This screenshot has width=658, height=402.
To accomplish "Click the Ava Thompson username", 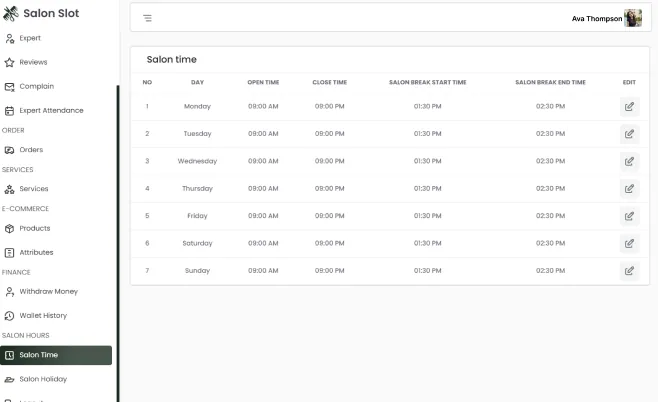I will [x=597, y=19].
